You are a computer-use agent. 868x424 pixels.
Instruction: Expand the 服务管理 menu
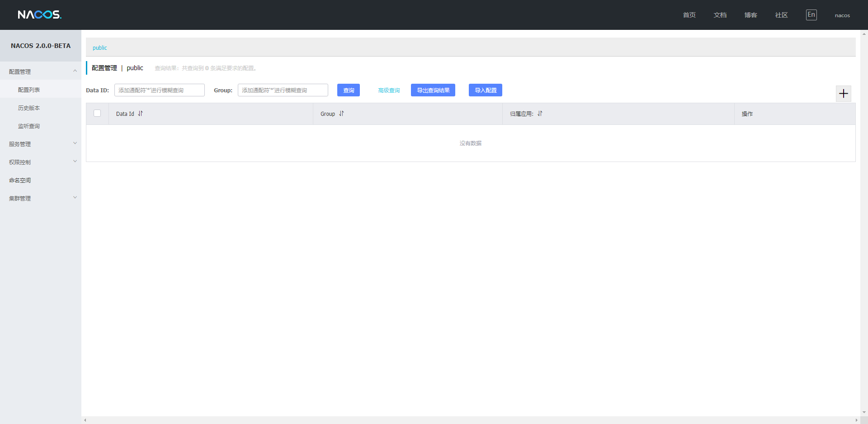click(41, 144)
